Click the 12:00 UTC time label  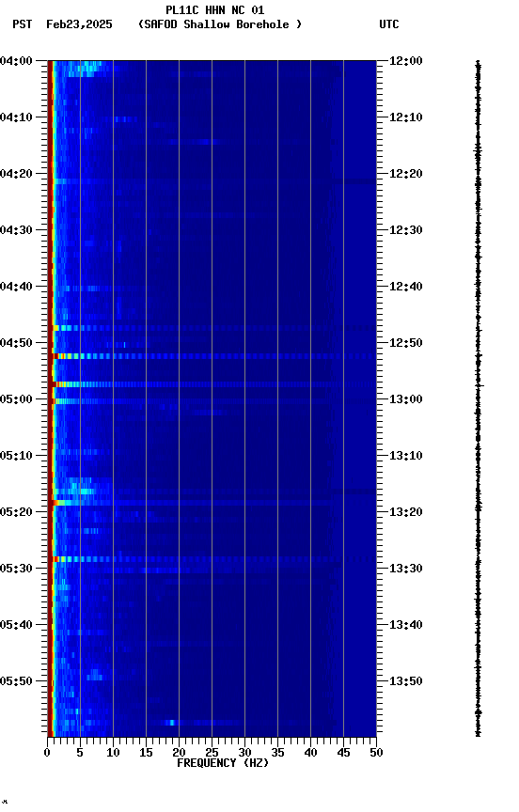coord(406,61)
